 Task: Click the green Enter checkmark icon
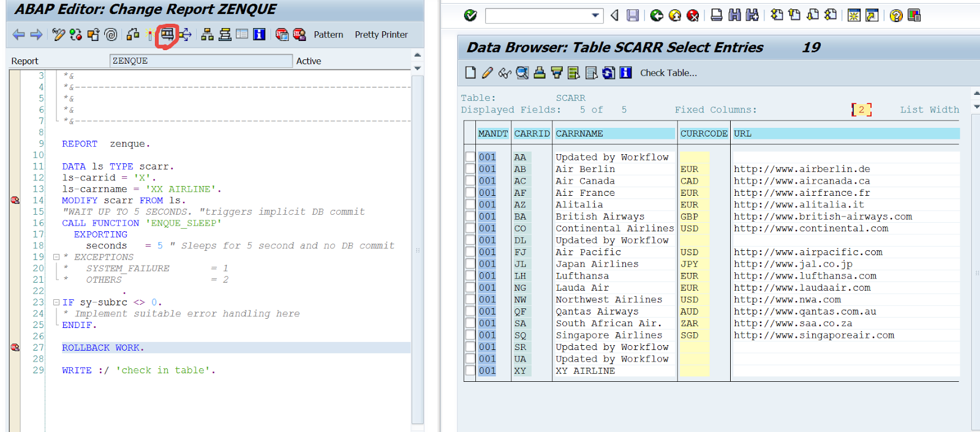pyautogui.click(x=470, y=15)
